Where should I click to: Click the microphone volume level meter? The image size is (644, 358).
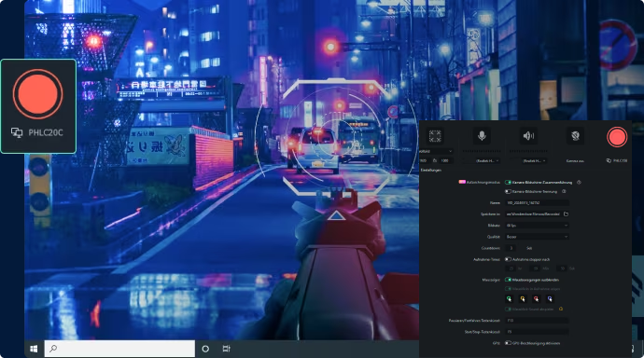pyautogui.click(x=482, y=151)
